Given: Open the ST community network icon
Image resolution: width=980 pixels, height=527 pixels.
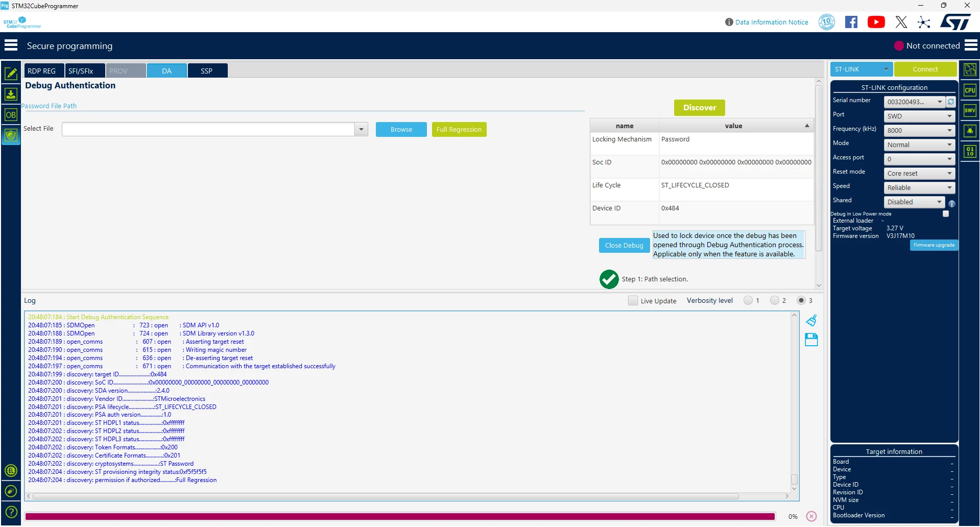Looking at the screenshot, I should point(924,22).
